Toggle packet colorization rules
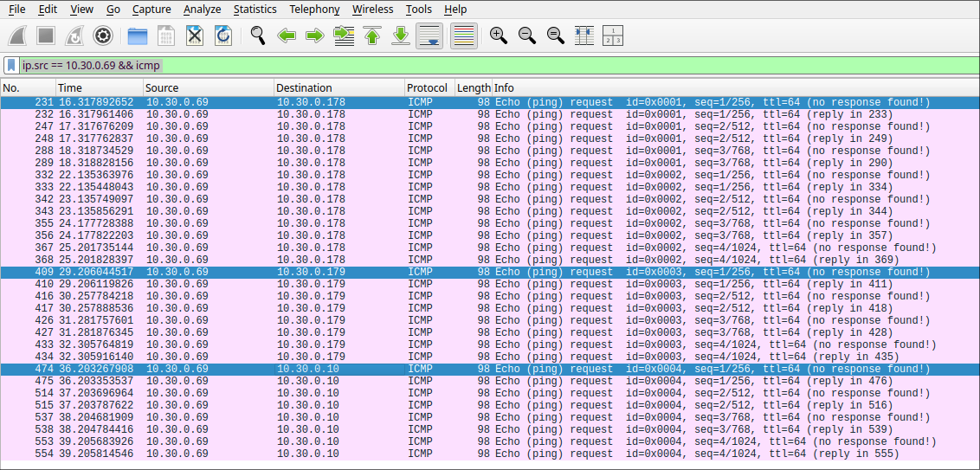The height and width of the screenshot is (470, 980). (x=463, y=35)
